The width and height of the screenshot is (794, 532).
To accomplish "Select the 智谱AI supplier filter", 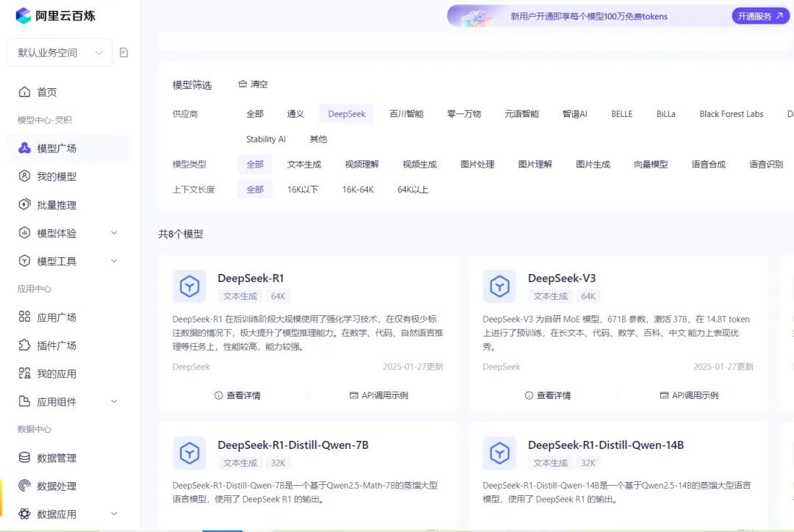I will (x=575, y=114).
